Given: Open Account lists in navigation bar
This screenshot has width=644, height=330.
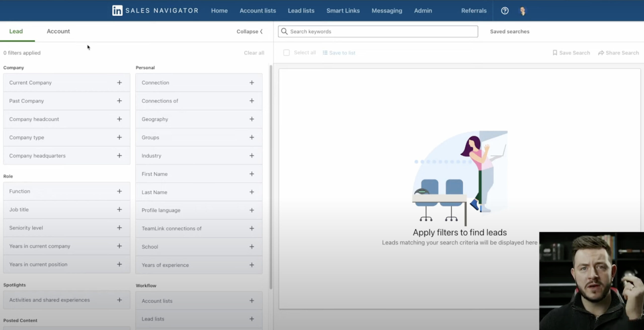Looking at the screenshot, I should (x=258, y=11).
